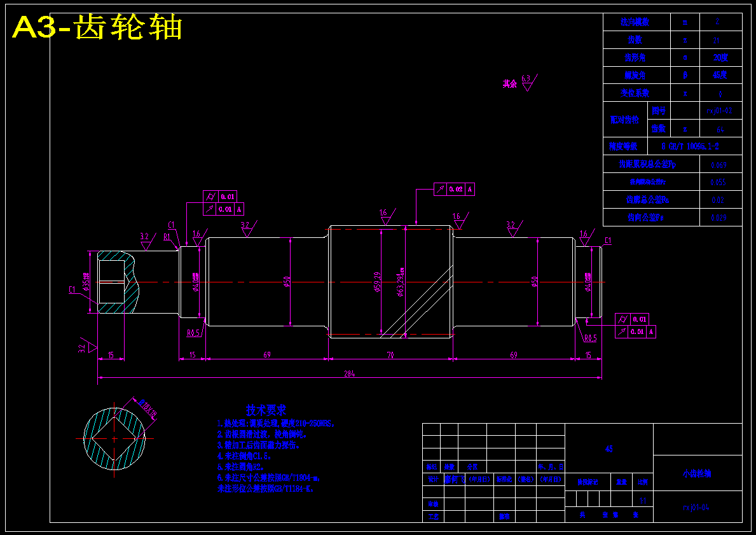Click the '图号' cell in gear table
756x535 pixels.
659,111
